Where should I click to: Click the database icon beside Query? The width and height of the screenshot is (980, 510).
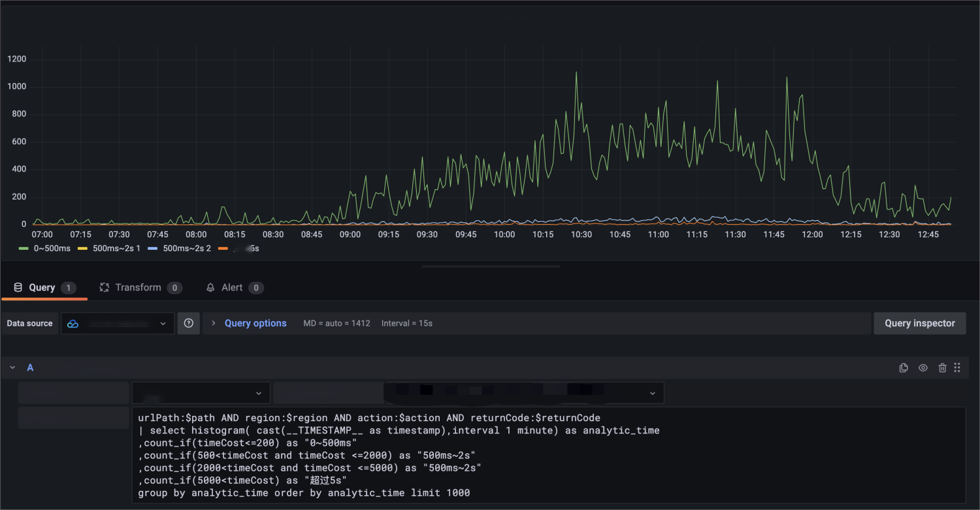click(18, 288)
